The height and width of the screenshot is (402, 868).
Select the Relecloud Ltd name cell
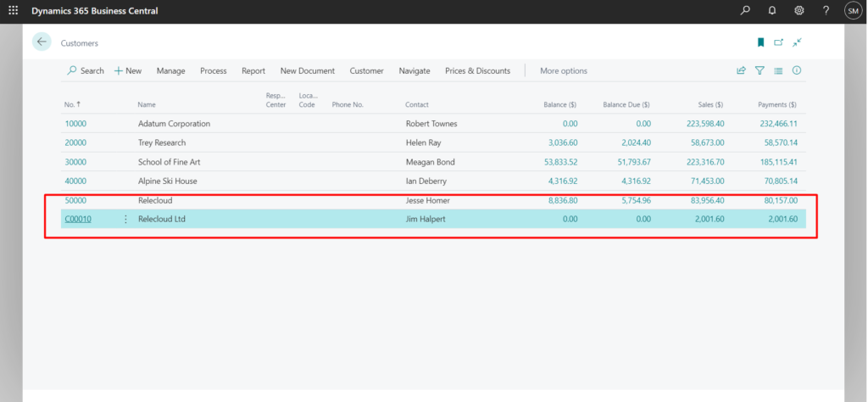(x=162, y=220)
